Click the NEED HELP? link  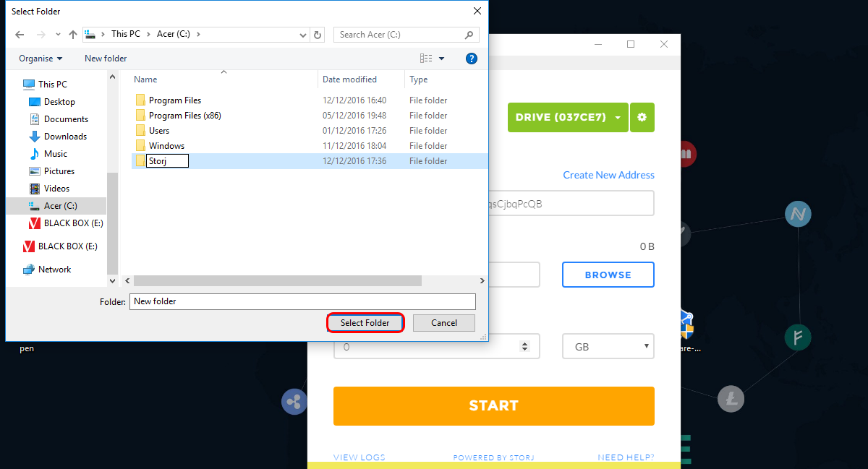click(626, 457)
